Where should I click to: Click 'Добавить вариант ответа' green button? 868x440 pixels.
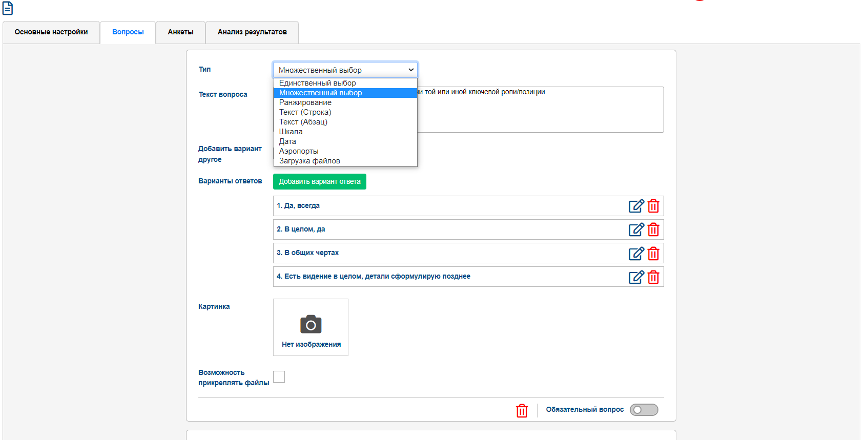click(x=320, y=182)
